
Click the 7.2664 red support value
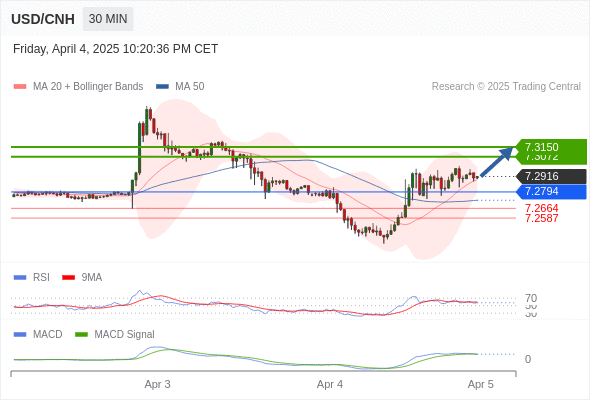coord(541,208)
